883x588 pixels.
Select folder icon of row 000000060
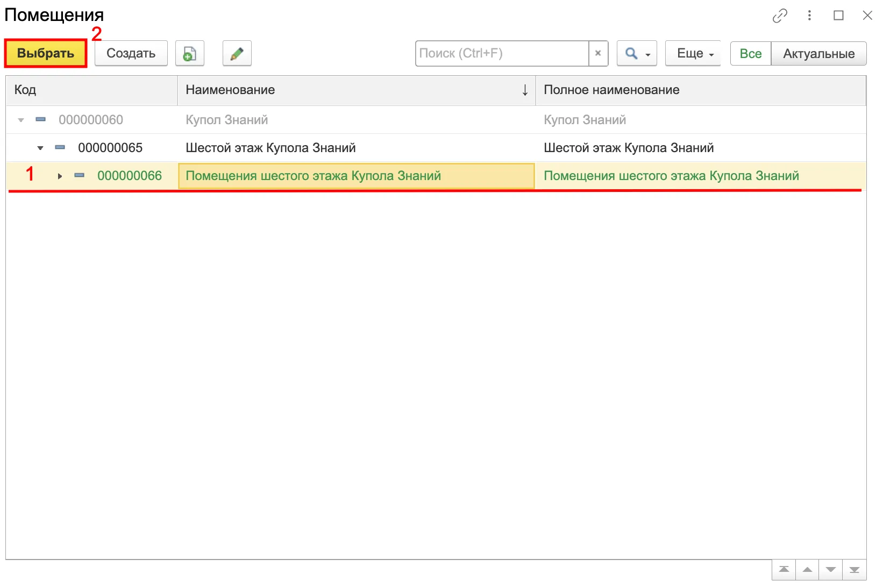coord(40,119)
